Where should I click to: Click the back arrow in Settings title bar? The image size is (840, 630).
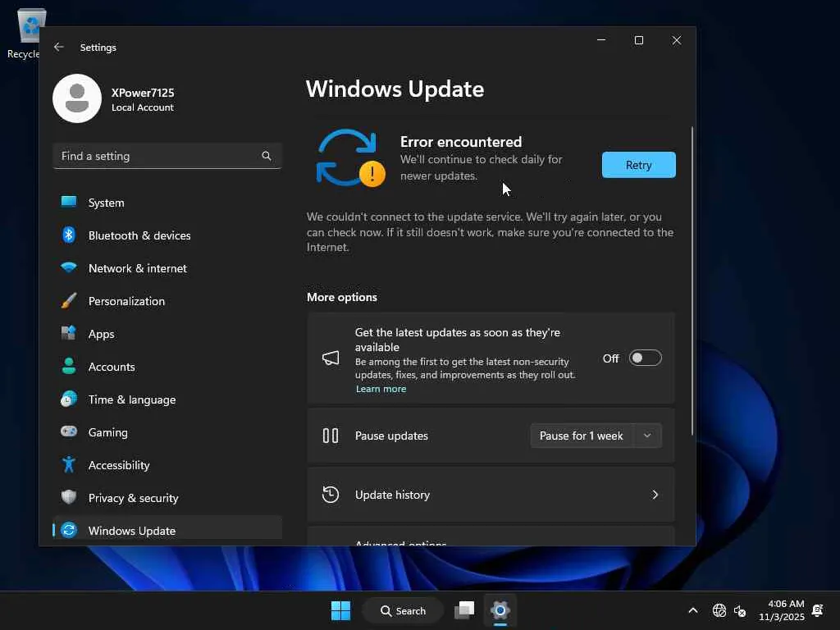59,47
